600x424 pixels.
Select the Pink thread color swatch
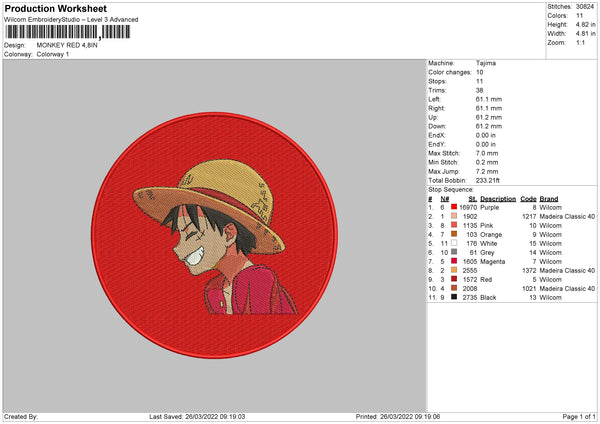454,225
